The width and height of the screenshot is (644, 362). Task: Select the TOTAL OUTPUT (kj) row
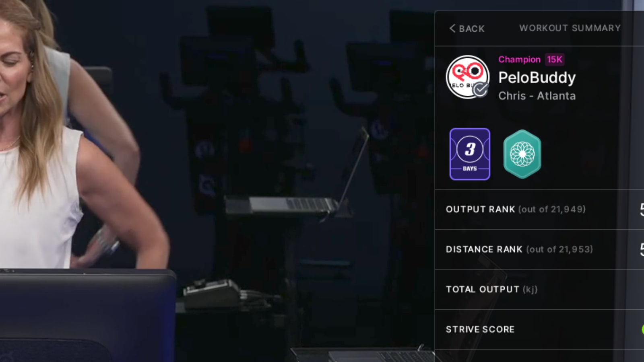[539, 289]
